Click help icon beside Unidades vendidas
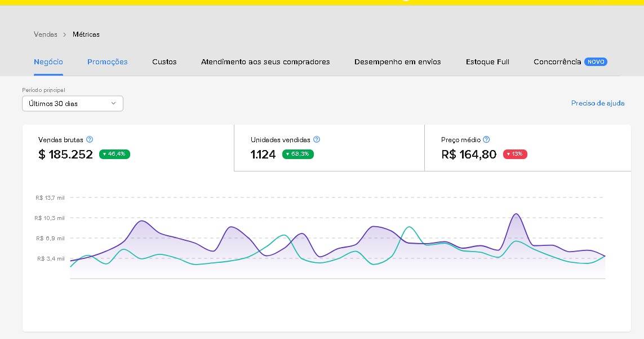 click(317, 139)
